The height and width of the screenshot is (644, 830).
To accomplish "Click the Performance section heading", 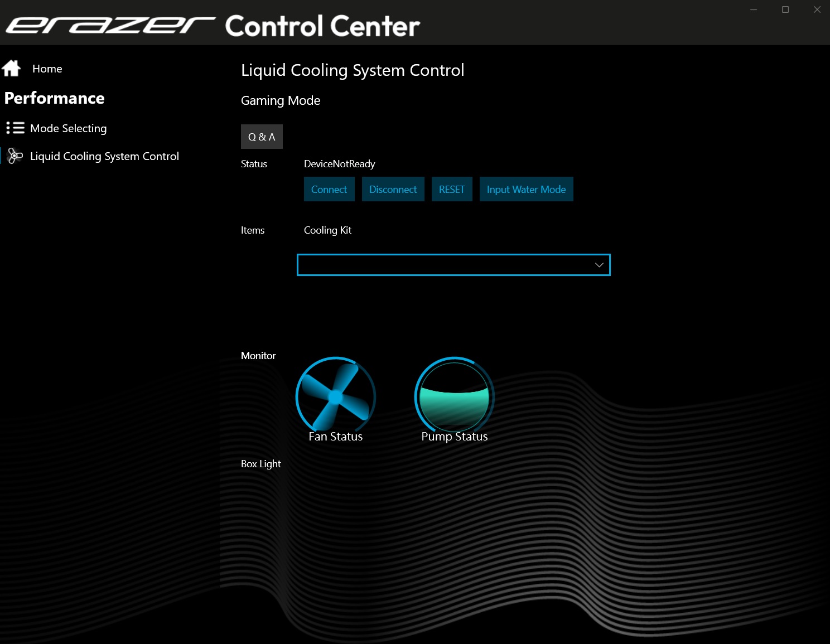I will 54,98.
